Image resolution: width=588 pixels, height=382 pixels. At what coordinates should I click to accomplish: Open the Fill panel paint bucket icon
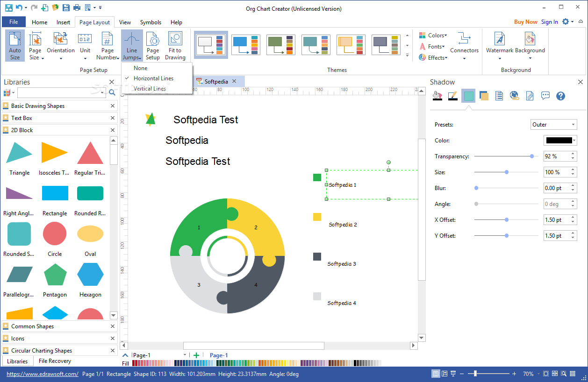[437, 96]
